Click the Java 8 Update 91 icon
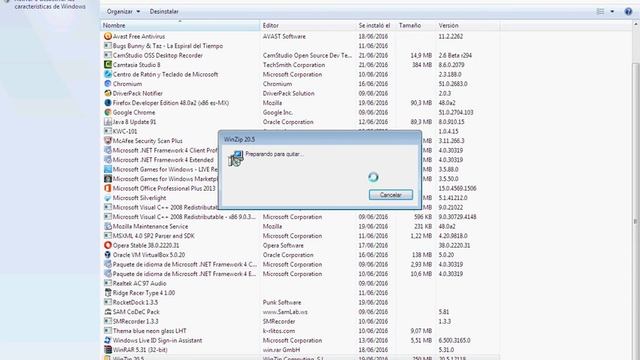The image size is (640, 360). pyautogui.click(x=108, y=122)
